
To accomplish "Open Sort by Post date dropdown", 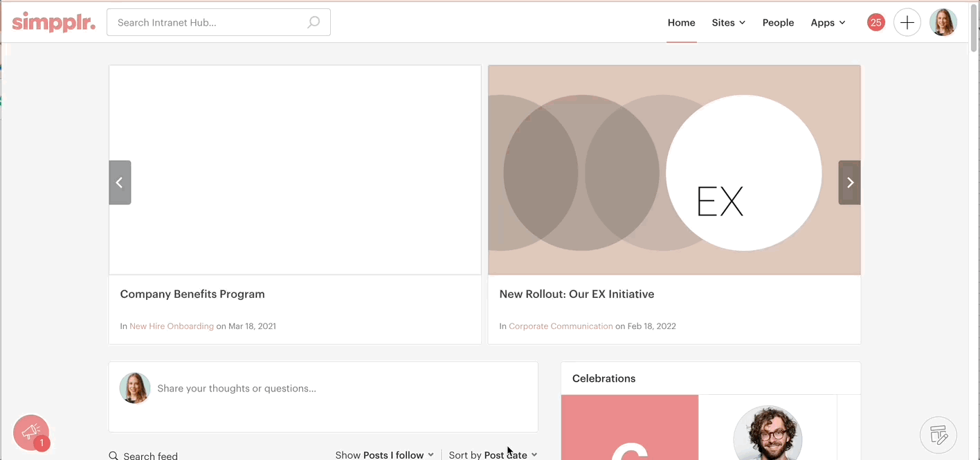I will tap(493, 455).
